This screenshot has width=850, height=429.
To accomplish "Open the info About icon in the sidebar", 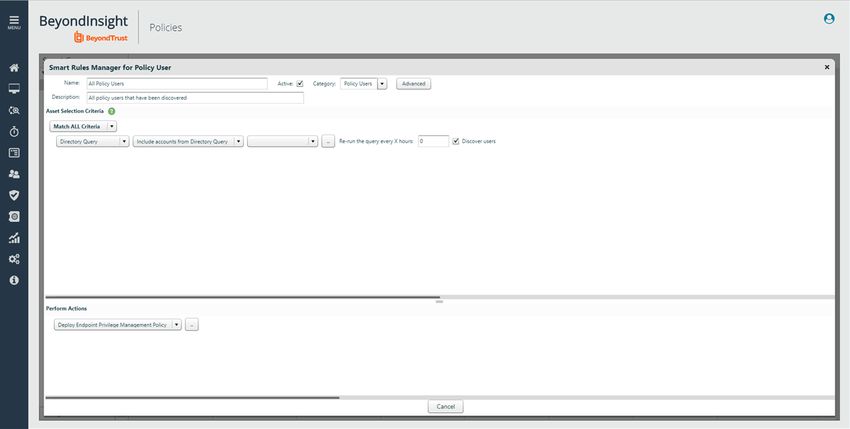I will click(14, 280).
